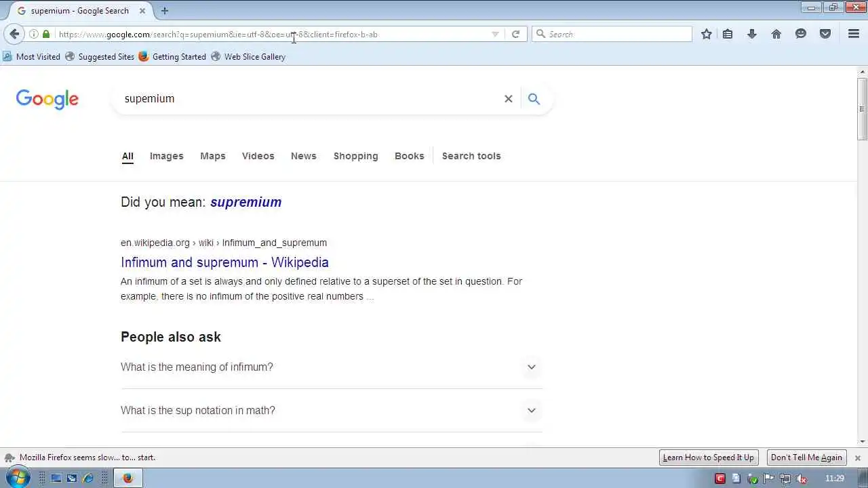Click Learn How to Speed It Up

708,457
